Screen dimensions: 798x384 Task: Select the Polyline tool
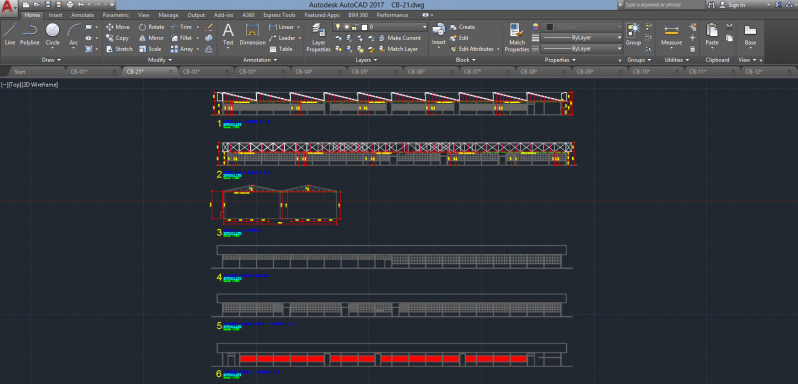[x=30, y=35]
